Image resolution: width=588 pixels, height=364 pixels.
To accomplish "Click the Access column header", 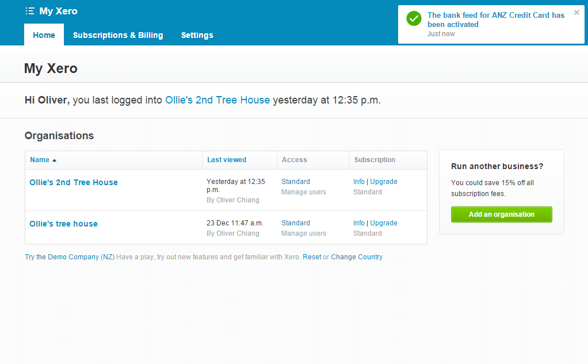I will click(x=295, y=160).
